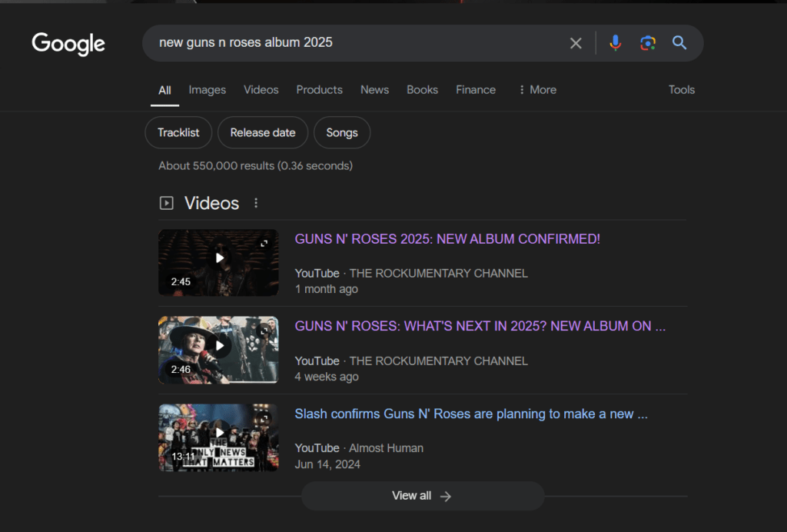This screenshot has width=787, height=532.
Task: Click the Google logo
Action: tap(68, 44)
